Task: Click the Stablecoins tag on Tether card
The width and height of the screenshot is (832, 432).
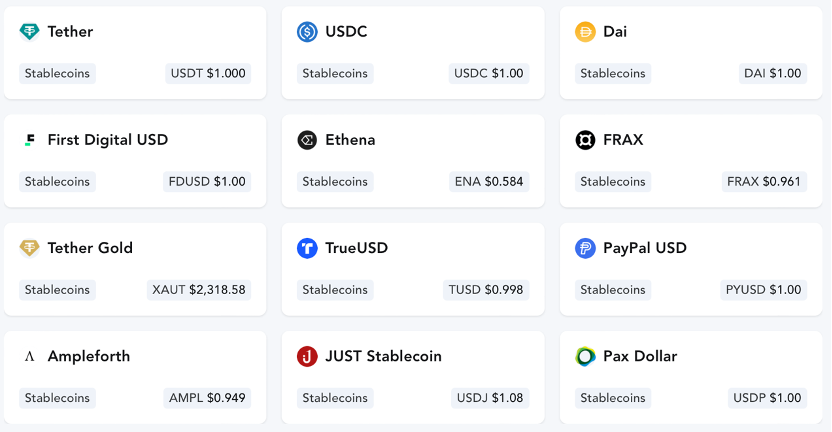Action: [x=57, y=73]
